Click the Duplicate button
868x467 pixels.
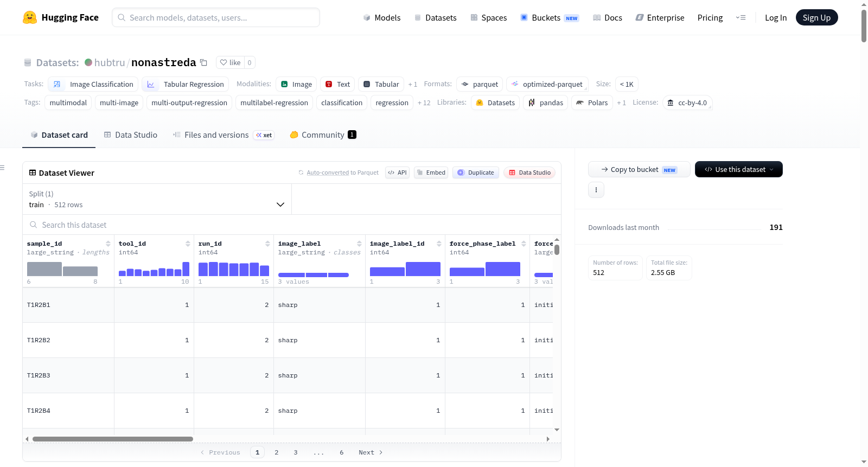click(x=476, y=172)
